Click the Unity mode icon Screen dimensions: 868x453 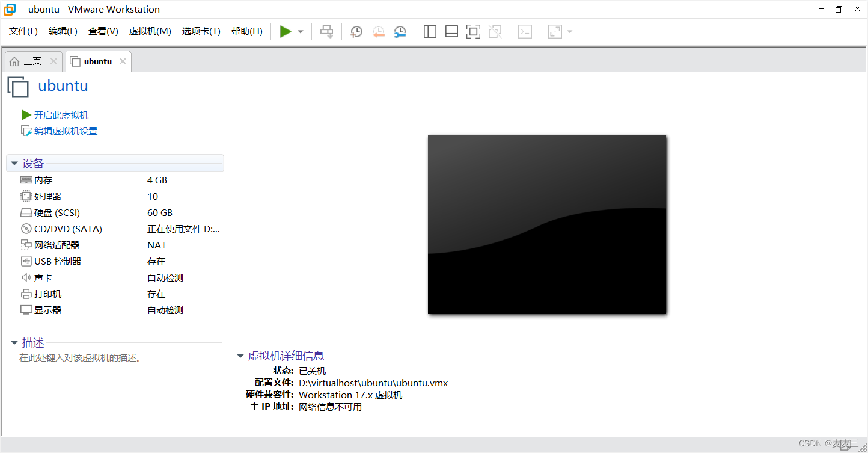click(x=495, y=31)
